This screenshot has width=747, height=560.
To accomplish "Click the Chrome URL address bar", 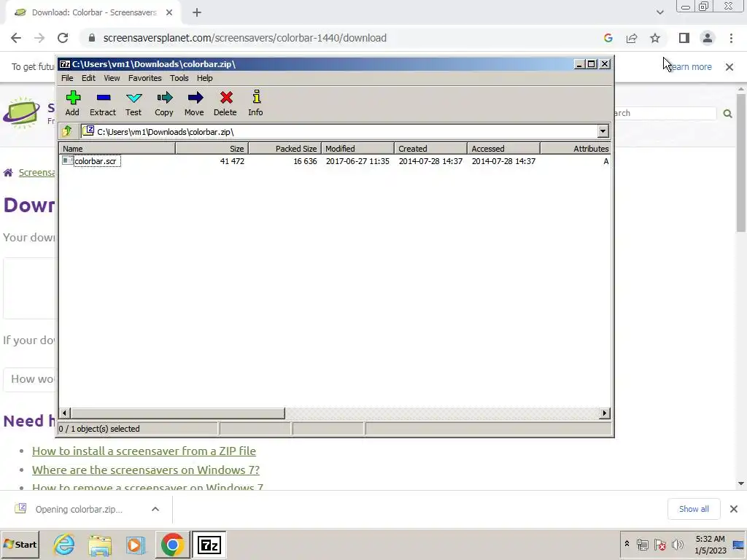I will [x=244, y=38].
